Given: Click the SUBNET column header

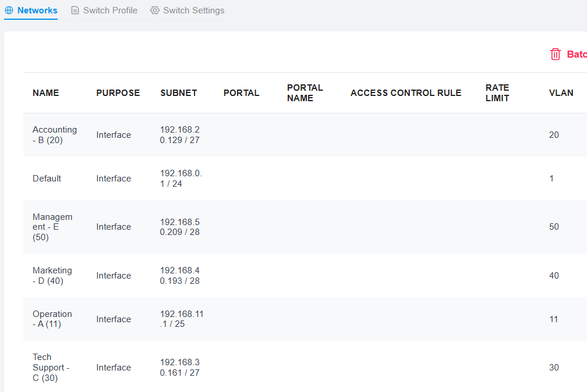Looking at the screenshot, I should pos(179,92).
